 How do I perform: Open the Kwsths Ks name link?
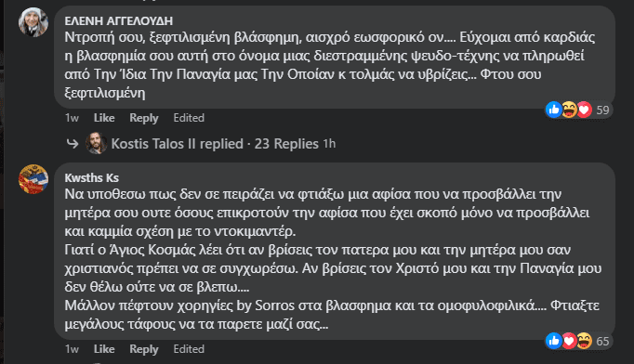[92, 177]
